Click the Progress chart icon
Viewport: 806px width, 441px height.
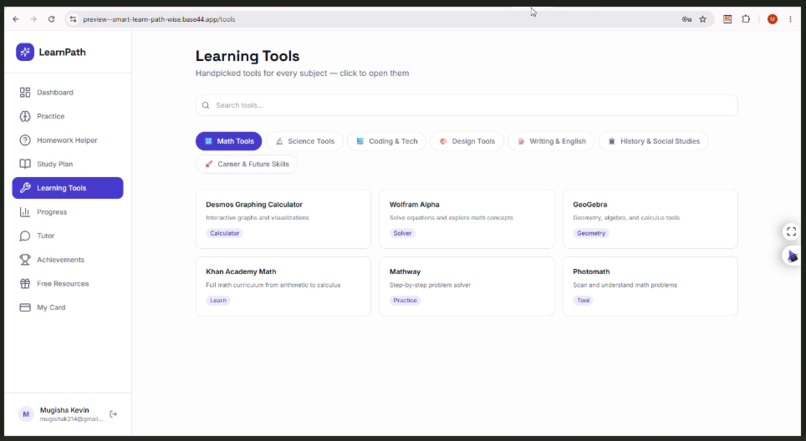click(x=25, y=212)
